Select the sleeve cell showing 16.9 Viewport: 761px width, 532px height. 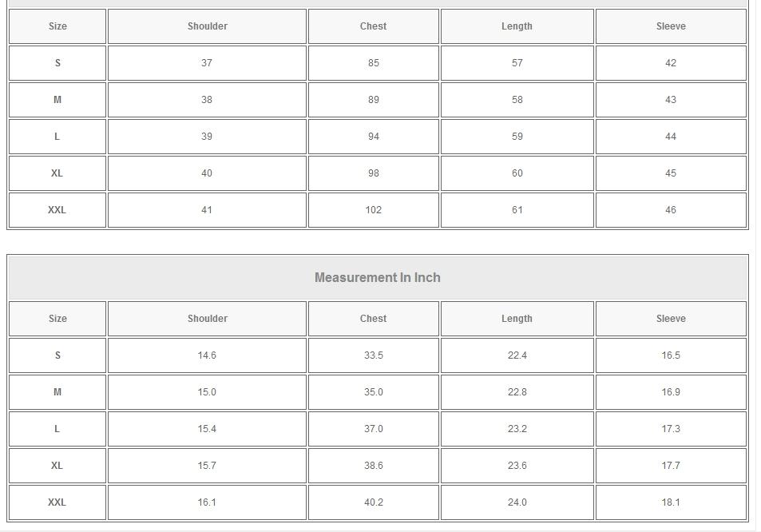coord(670,392)
